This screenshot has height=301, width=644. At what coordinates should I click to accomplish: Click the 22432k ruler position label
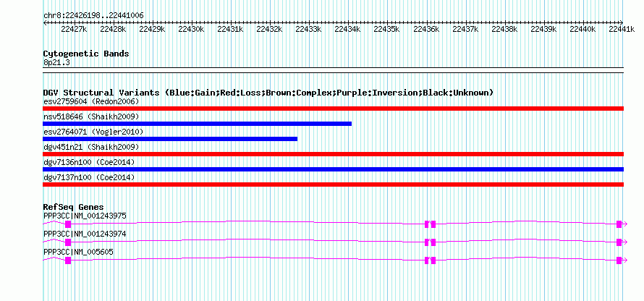coord(269,29)
